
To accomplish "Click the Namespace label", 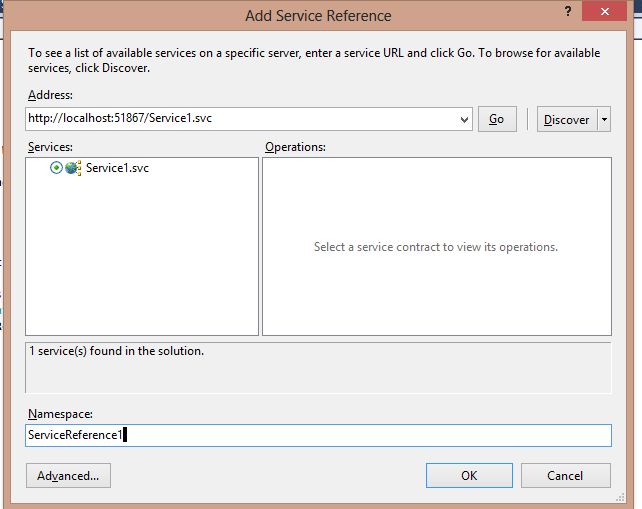I will [x=60, y=413].
